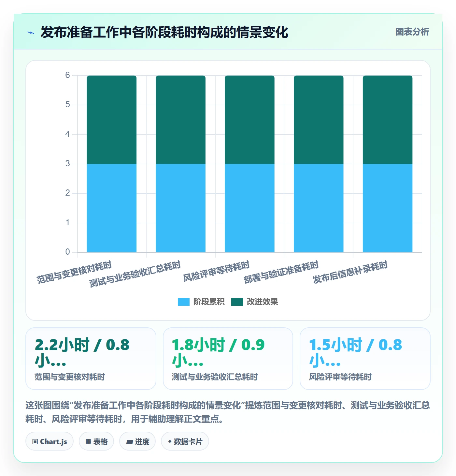The height and width of the screenshot is (476, 456).
Task: Click the 表格 tag chip
Action: coord(96,441)
